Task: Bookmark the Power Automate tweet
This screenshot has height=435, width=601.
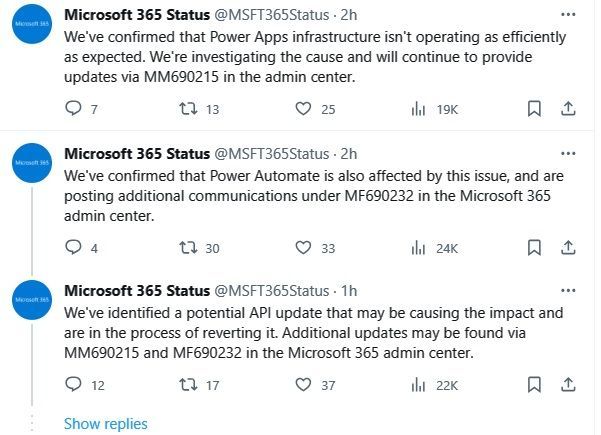Action: click(535, 247)
